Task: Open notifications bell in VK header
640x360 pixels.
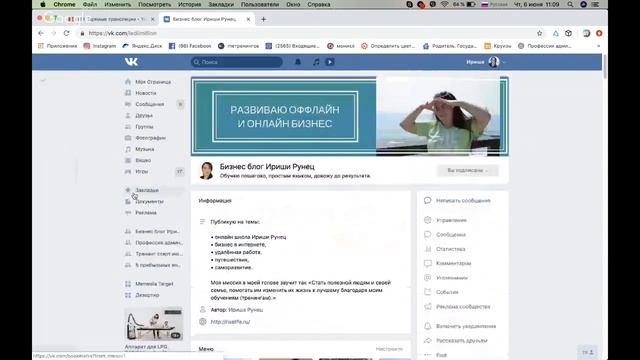Action: tap(298, 62)
